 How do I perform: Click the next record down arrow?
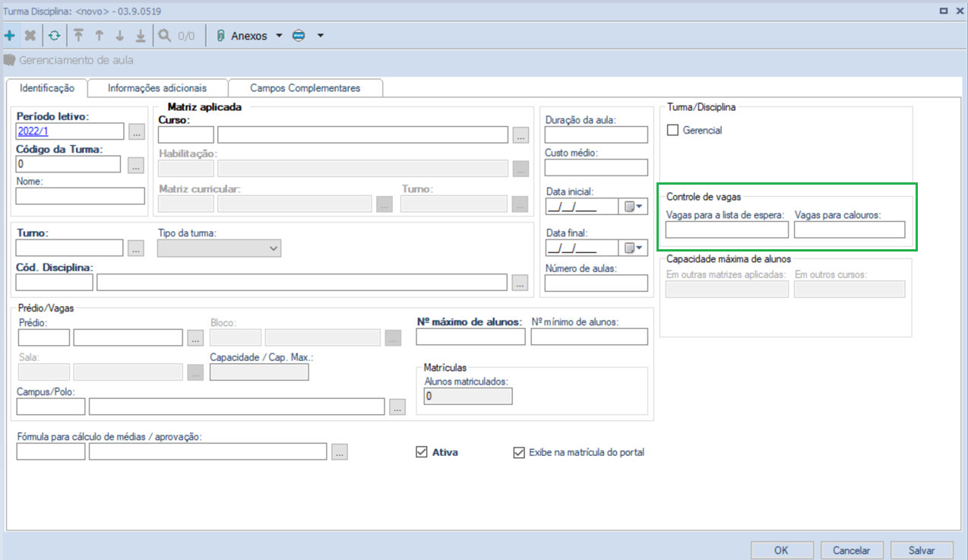(119, 36)
